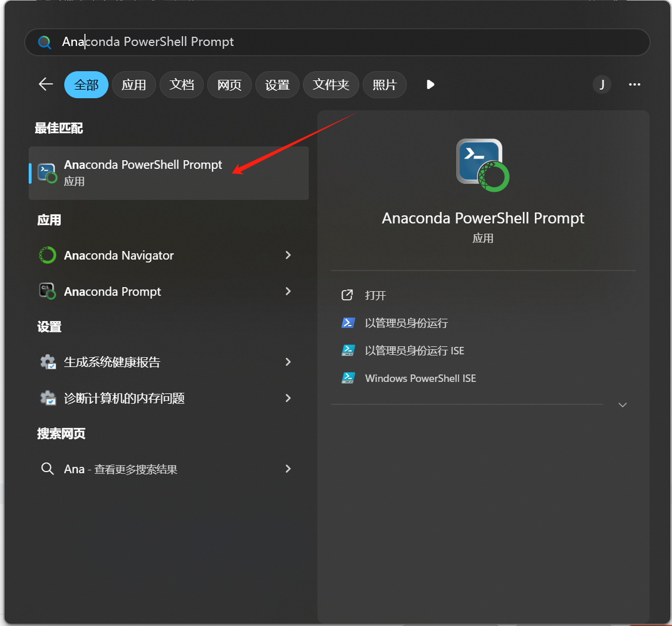Screen dimensions: 672x626
Task: Click icon beside Windows PowerShell ISE
Action: point(348,378)
